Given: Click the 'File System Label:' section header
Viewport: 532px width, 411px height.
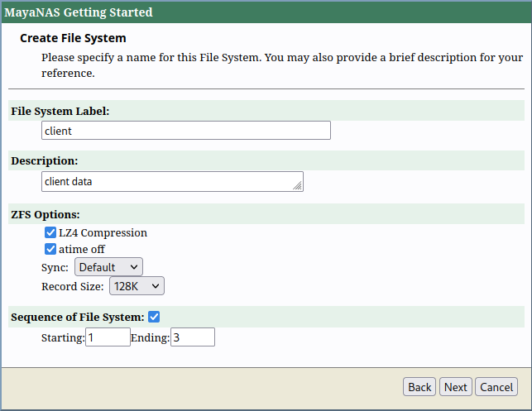Looking at the screenshot, I should click(x=60, y=111).
